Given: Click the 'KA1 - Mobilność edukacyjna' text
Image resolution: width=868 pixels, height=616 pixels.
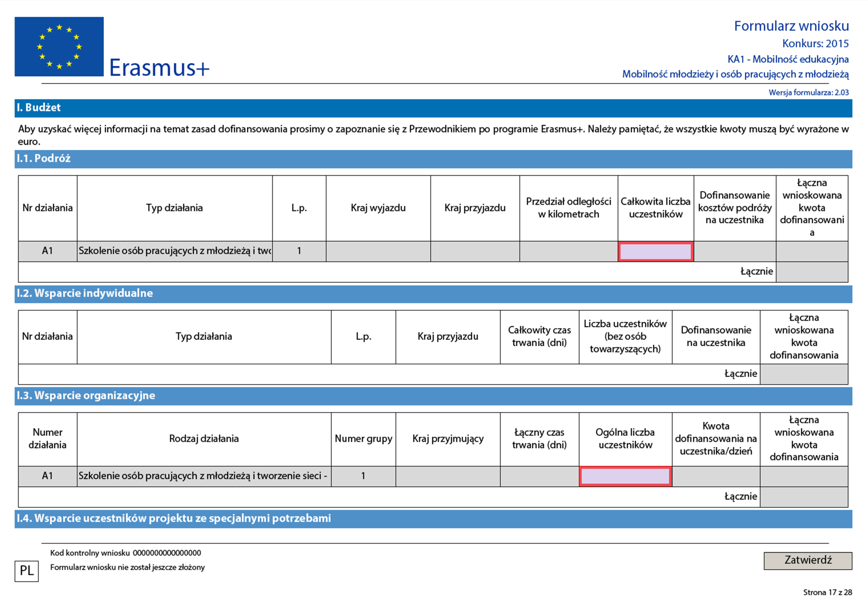Looking at the screenshot, I should tap(788, 59).
